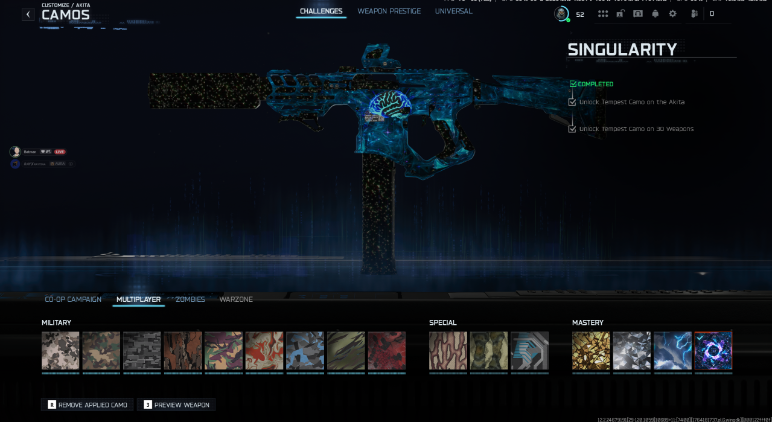The height and width of the screenshot is (422, 772).
Task: Click the red LIVE badge
Action: [x=60, y=152]
